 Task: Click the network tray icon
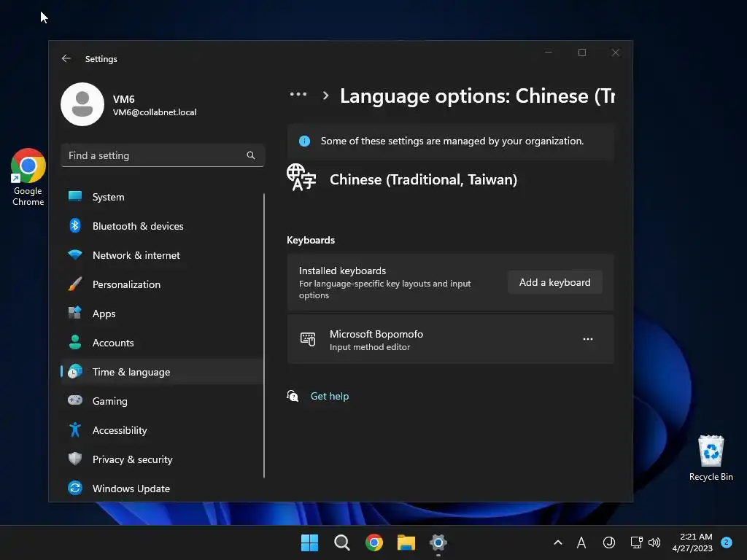coord(636,542)
